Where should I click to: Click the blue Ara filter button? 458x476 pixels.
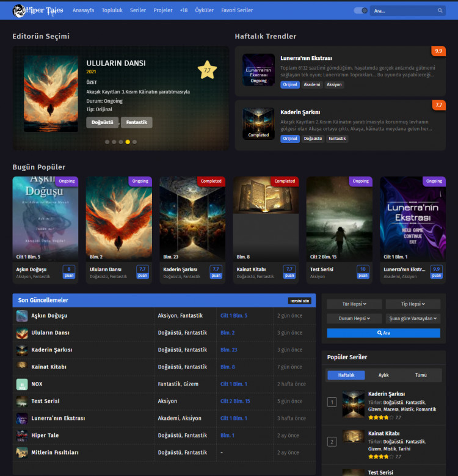coord(383,333)
